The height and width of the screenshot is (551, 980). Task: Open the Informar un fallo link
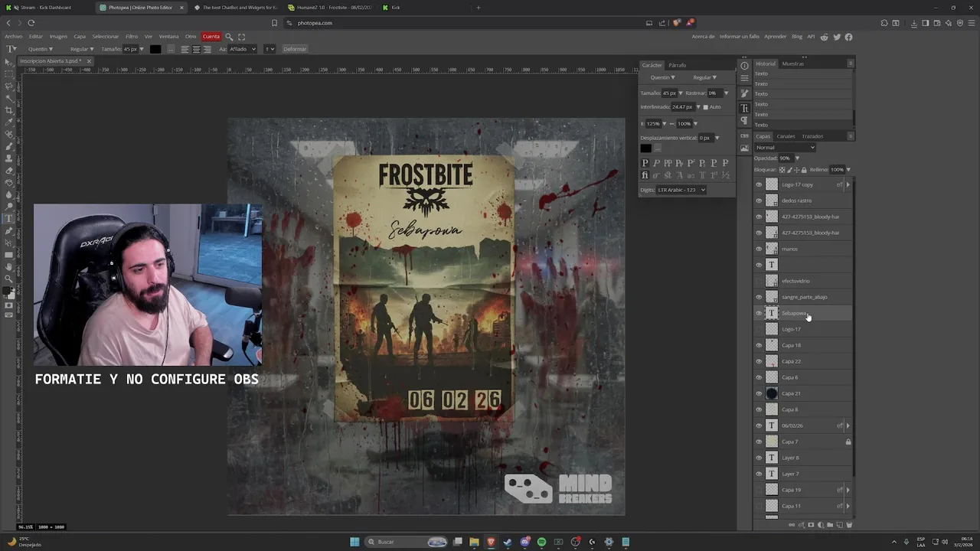tap(740, 36)
